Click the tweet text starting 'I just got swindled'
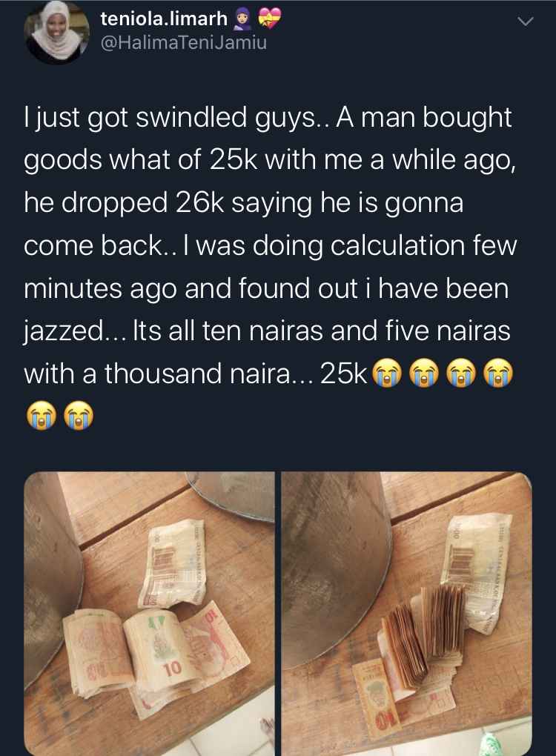This screenshot has height=756, width=556. (270, 266)
